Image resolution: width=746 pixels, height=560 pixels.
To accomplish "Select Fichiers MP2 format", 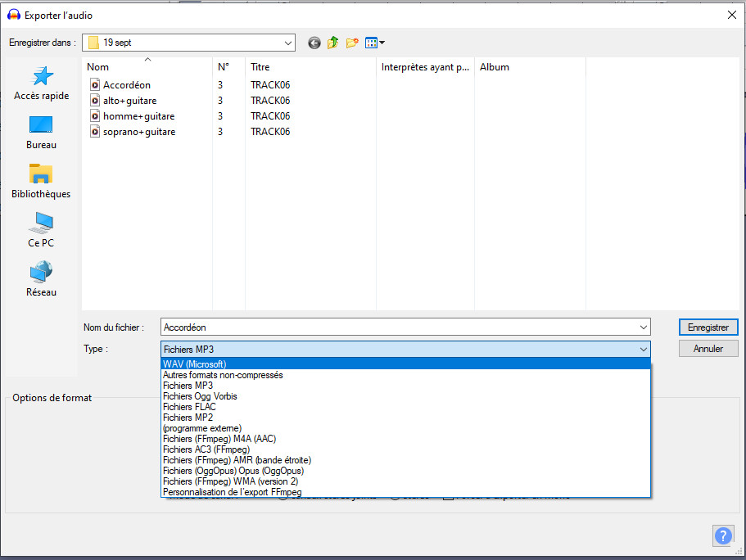I will (x=405, y=418).
